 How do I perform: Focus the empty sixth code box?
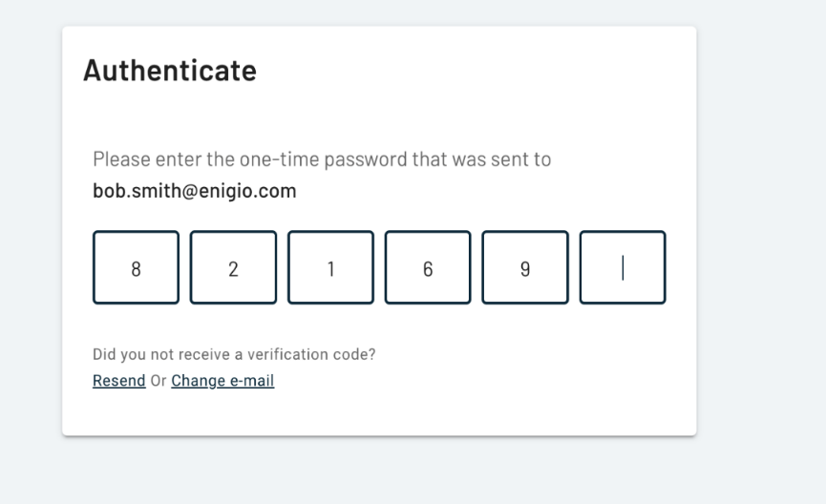623,267
